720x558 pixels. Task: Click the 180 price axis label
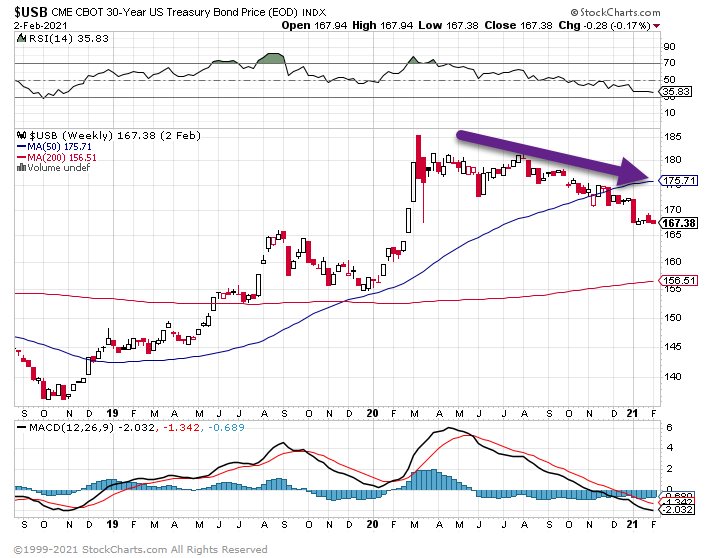[673, 160]
